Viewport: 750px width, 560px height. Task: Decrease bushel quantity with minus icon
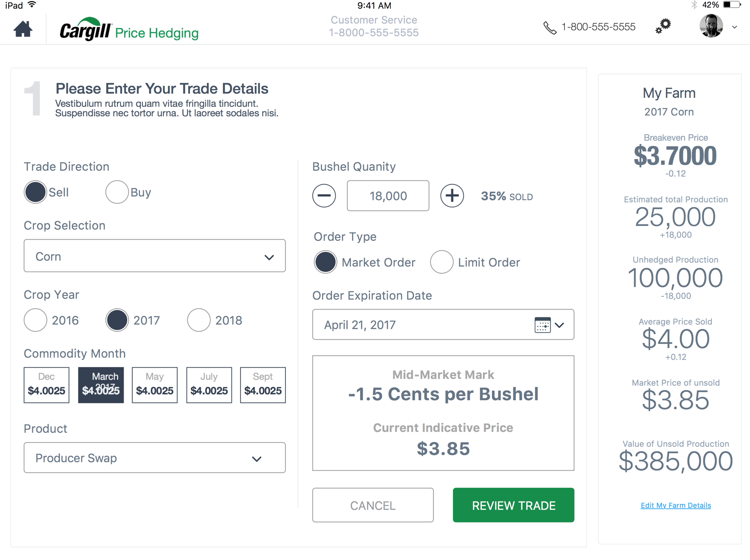coord(324,195)
